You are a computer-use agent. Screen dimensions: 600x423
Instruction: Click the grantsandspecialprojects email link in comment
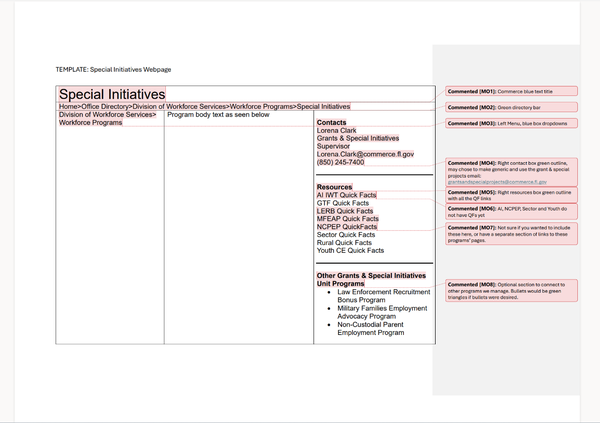pos(497,182)
